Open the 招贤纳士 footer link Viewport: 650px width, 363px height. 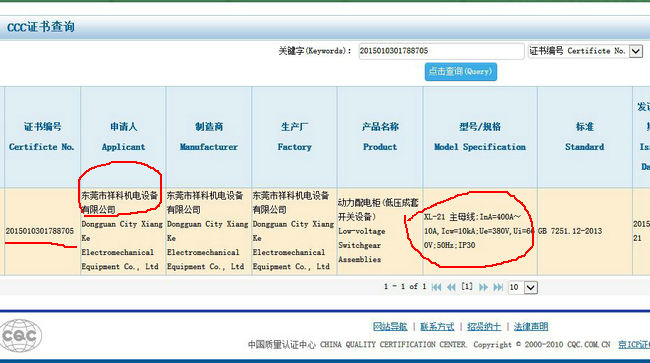pyautogui.click(x=484, y=327)
